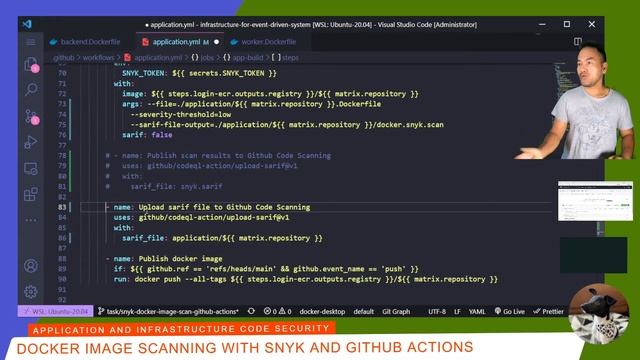Open the Source Control view

pos(31,116)
